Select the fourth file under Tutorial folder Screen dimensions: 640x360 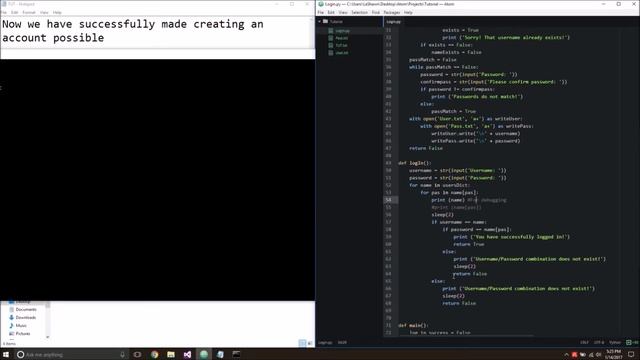pos(341,53)
